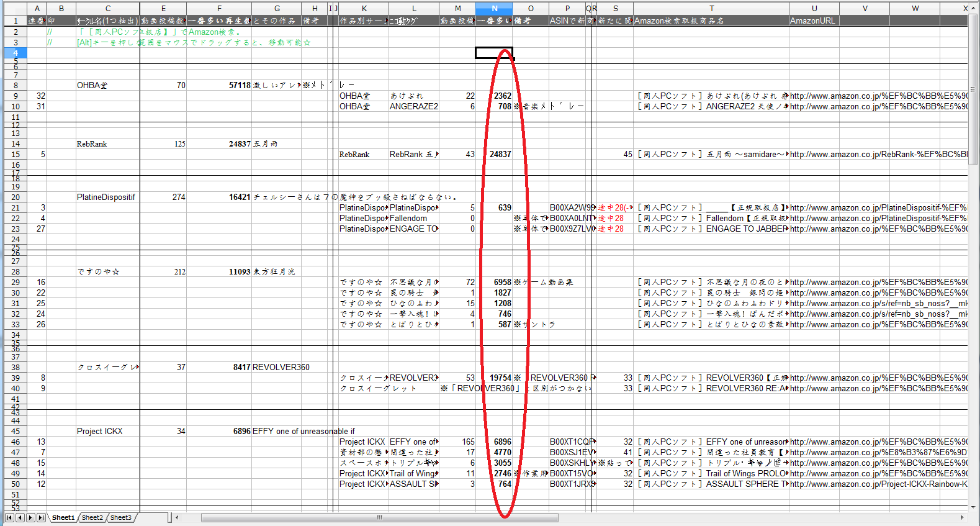Select the RebRank cell in row 14
The width and height of the screenshot is (980, 526).
(x=108, y=143)
